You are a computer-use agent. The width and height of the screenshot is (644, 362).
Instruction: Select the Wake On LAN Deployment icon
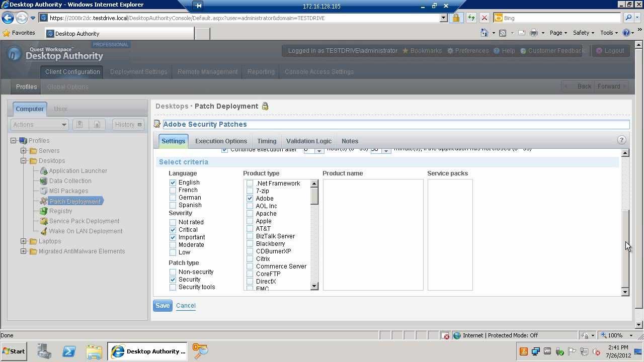coord(44,231)
